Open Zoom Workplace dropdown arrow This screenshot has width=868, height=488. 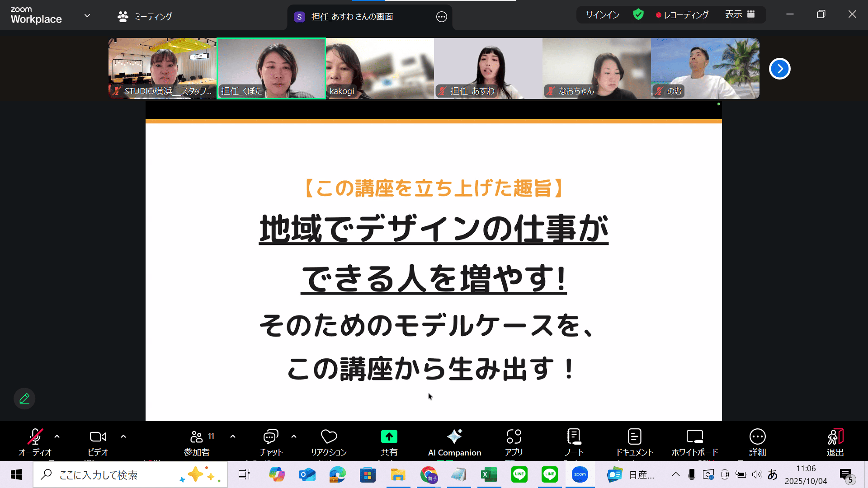coord(87,16)
